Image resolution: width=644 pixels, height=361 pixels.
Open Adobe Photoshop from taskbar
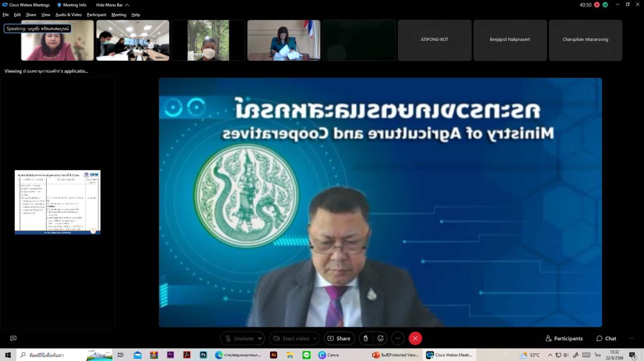click(x=203, y=355)
